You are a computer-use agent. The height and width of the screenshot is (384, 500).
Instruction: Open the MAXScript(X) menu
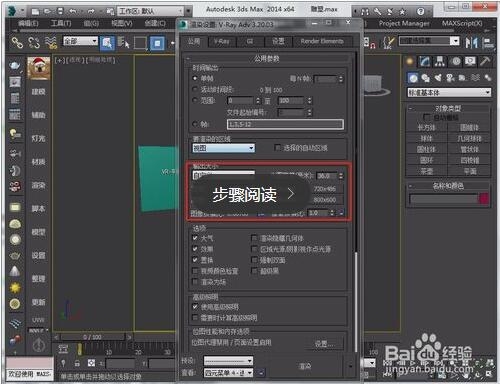tap(462, 23)
